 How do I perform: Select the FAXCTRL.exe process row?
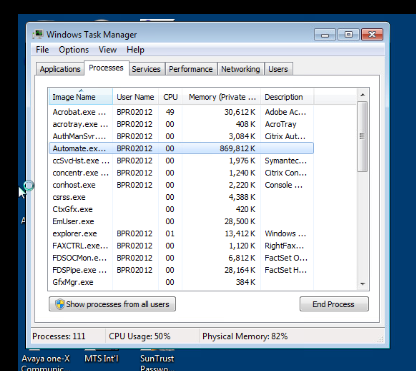point(181,246)
